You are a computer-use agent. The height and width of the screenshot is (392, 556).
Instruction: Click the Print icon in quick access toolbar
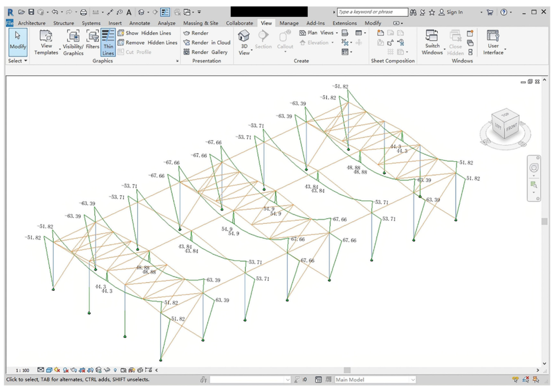84,12
